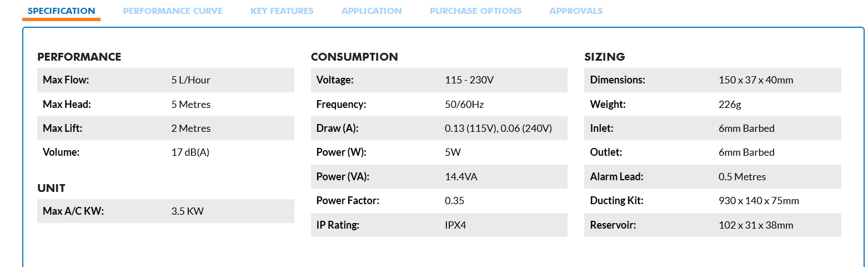The width and height of the screenshot is (868, 267).
Task: Click the Performance section heading
Action: 79,57
